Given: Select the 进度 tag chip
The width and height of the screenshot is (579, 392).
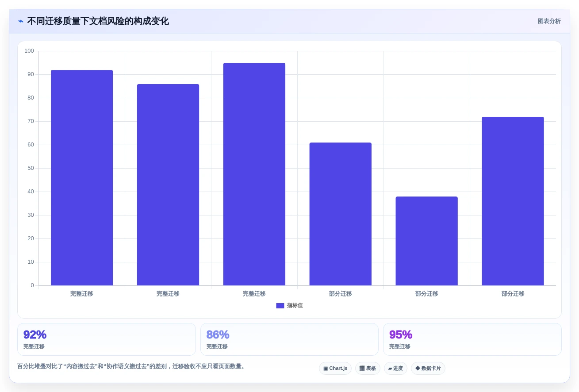Looking at the screenshot, I should point(395,369).
